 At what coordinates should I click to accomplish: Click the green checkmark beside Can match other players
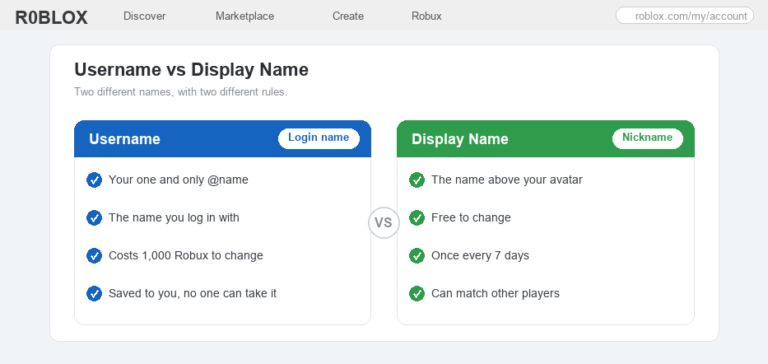(417, 294)
